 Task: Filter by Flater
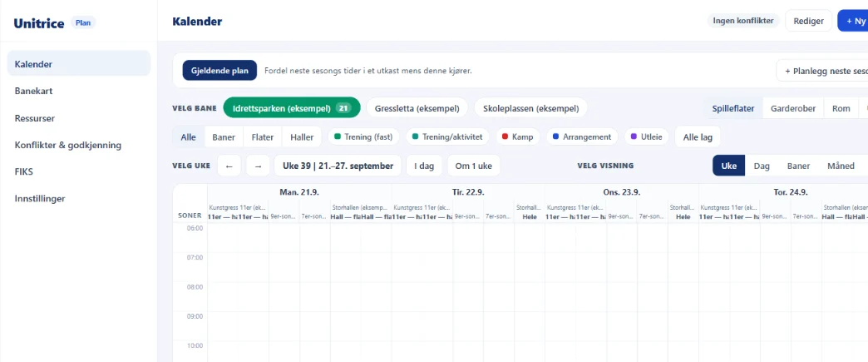(x=263, y=137)
